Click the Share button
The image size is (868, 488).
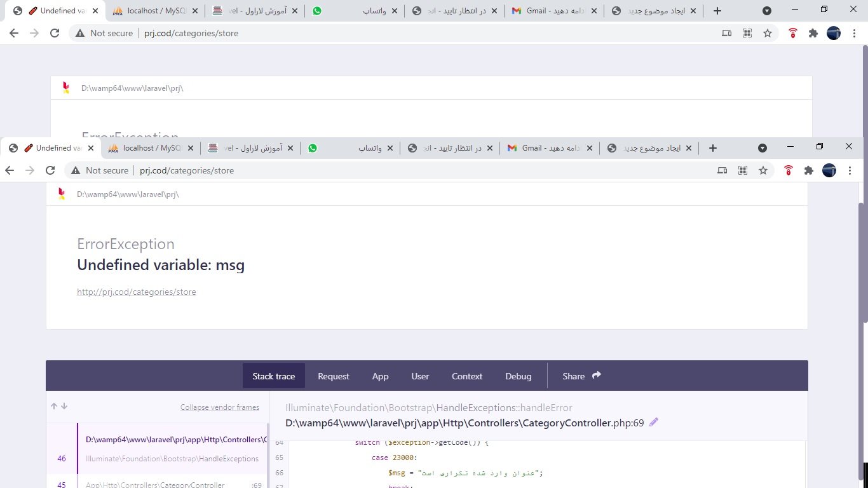pos(581,376)
